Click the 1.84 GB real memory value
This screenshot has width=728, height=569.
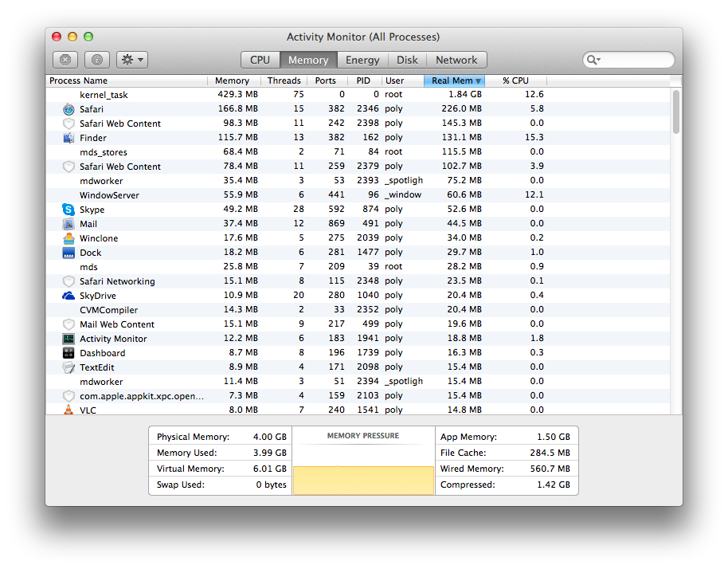pyautogui.click(x=464, y=94)
